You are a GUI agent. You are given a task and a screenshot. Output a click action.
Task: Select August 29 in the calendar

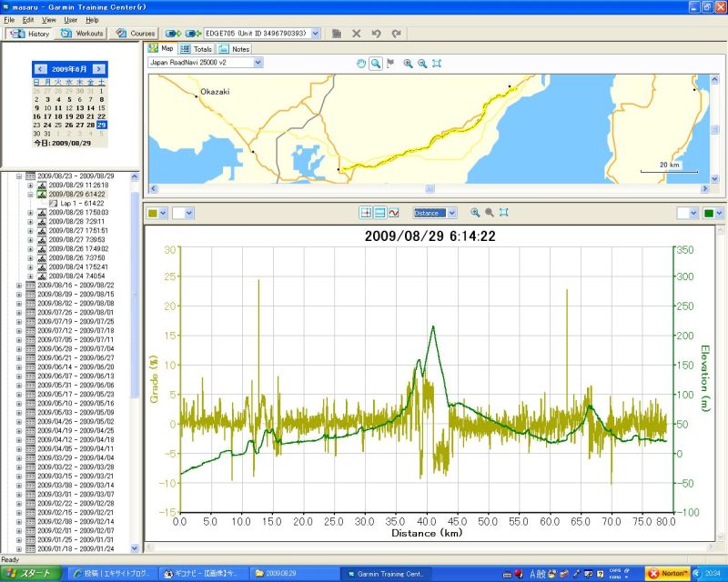(x=102, y=125)
